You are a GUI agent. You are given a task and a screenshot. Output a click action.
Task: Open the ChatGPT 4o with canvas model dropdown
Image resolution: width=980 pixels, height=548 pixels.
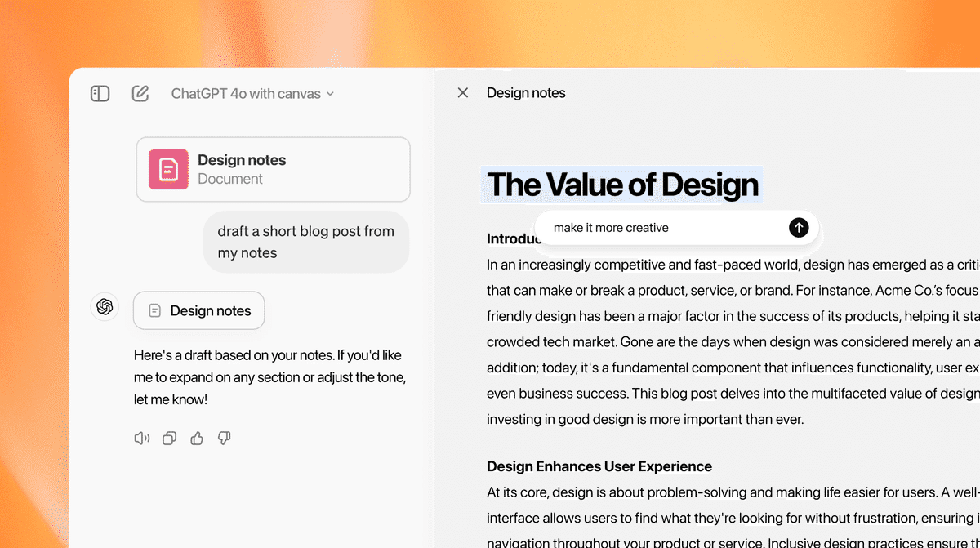[x=252, y=94]
